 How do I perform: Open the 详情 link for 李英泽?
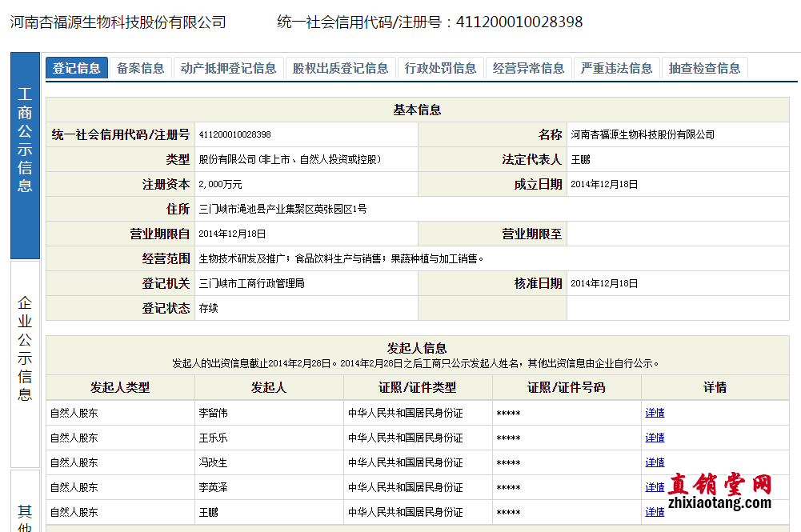(x=655, y=487)
